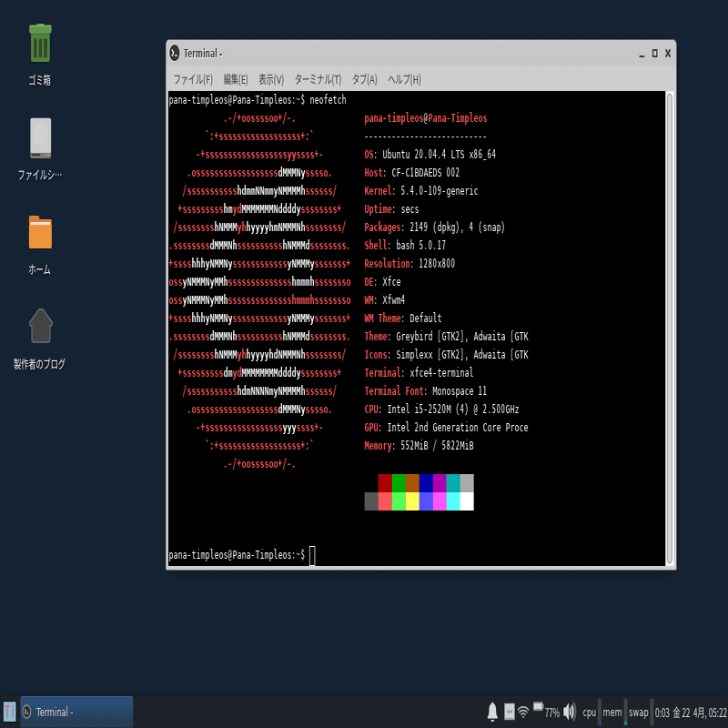This screenshot has height=728, width=728.
Task: Click the dark blue color block in neofetch palette
Action: click(426, 483)
